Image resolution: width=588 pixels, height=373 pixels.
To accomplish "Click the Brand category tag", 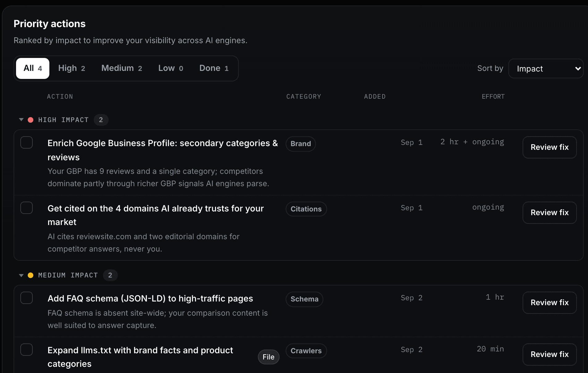I will pos(300,144).
